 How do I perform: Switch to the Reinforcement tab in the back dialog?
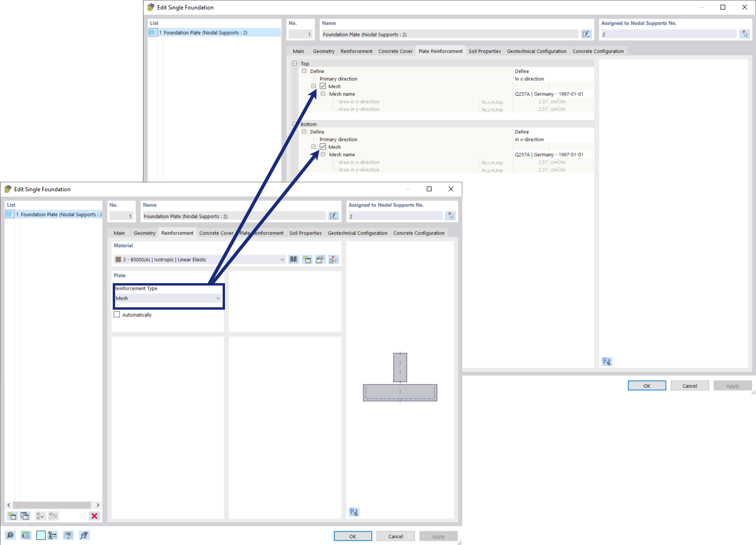[x=356, y=51]
